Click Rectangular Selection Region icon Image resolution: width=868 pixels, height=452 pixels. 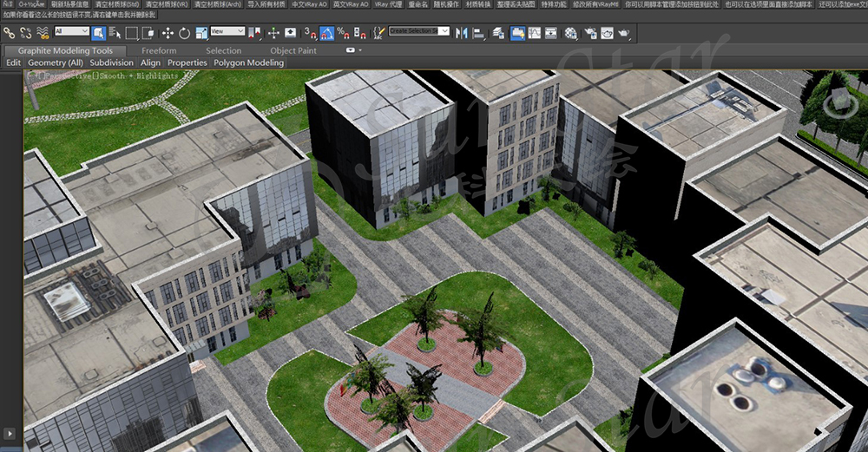(x=132, y=33)
